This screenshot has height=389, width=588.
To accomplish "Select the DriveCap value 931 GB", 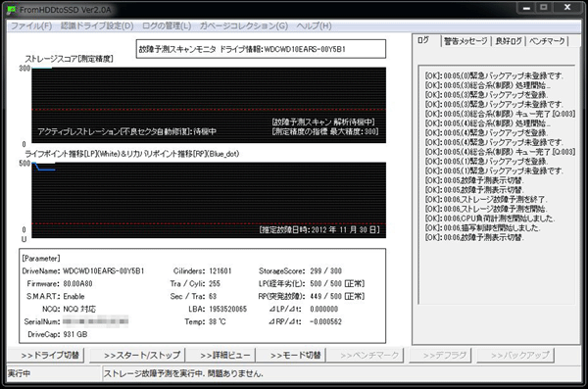I will [x=75, y=334].
